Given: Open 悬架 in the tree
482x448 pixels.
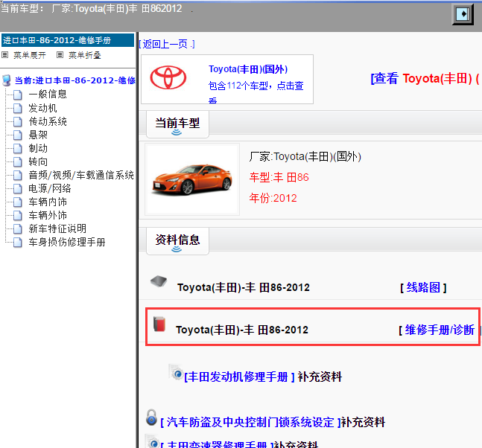Looking at the screenshot, I should pyautogui.click(x=38, y=135).
